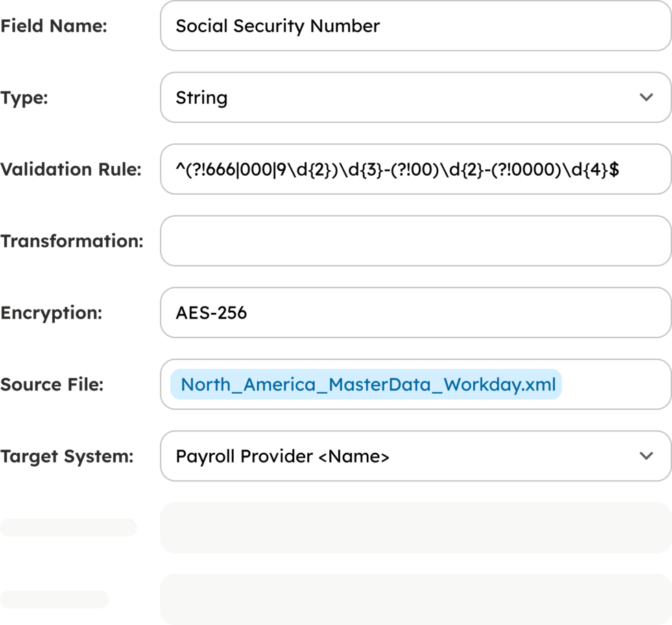Image resolution: width=672 pixels, height=625 pixels.
Task: Click the Type label
Action: tap(25, 97)
